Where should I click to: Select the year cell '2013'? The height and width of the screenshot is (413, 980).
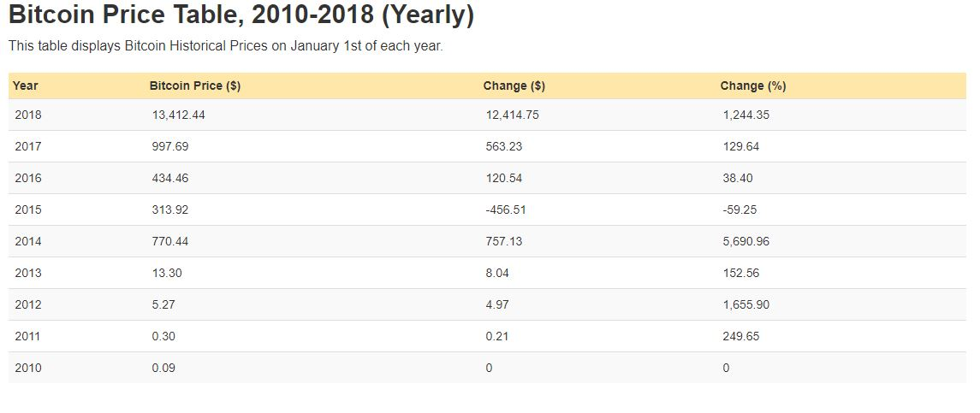pos(28,273)
